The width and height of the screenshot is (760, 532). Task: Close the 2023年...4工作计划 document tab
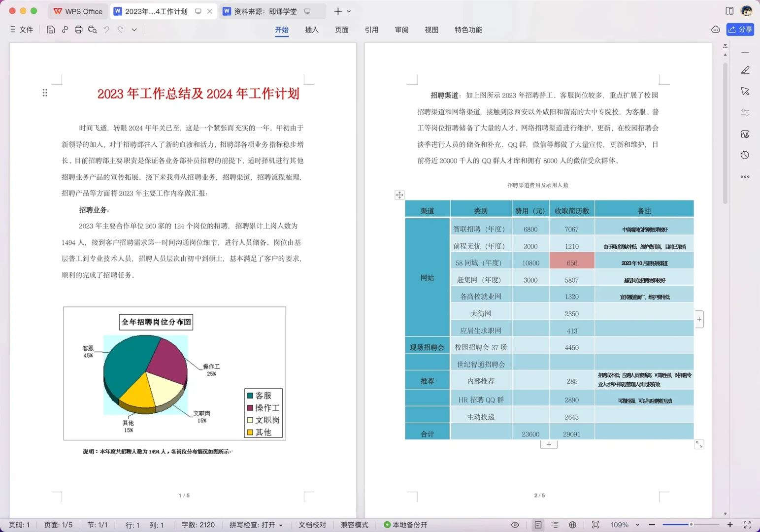(x=210, y=11)
